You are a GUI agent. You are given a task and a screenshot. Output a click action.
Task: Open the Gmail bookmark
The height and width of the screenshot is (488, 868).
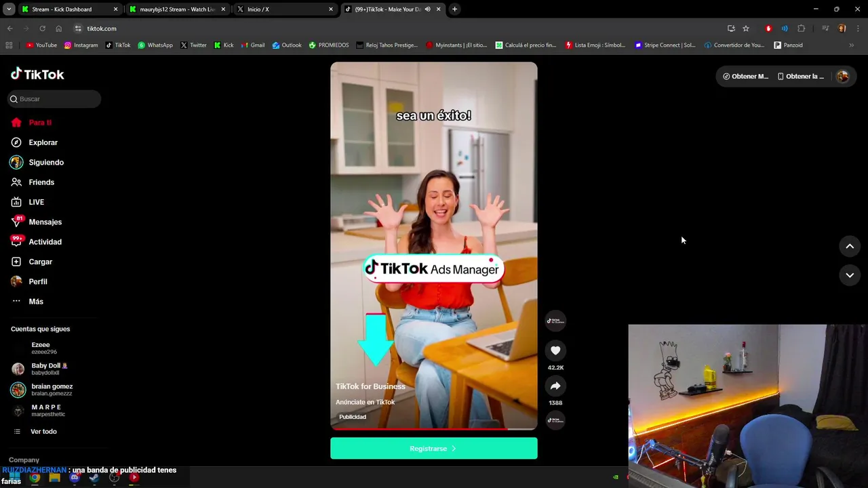click(x=252, y=45)
